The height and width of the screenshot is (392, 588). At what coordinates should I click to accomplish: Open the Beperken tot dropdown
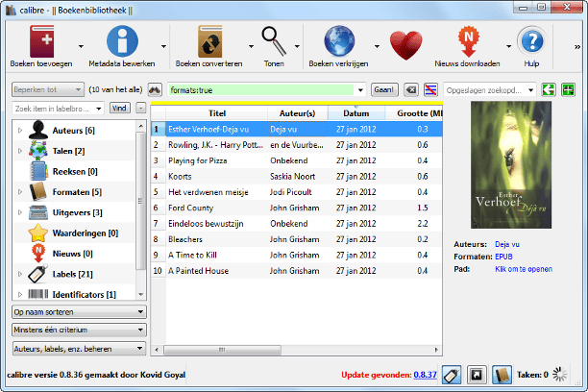click(x=48, y=89)
